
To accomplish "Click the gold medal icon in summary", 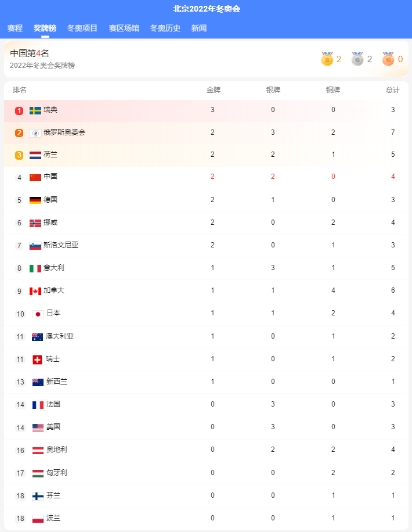I will [x=327, y=59].
